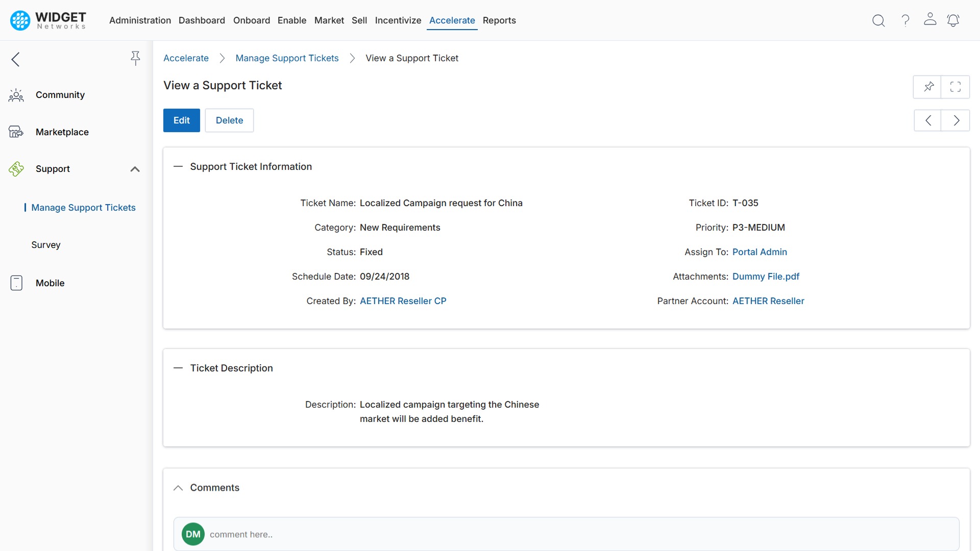
Task: Click the help question mark icon
Action: [x=905, y=20]
